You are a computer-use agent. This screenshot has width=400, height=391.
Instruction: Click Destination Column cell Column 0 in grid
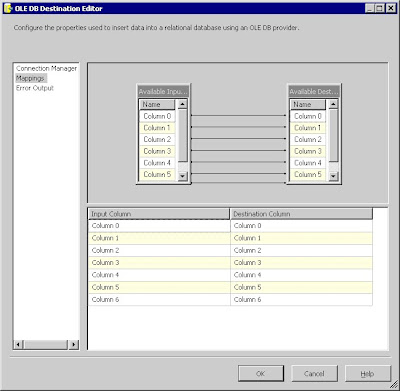click(301, 226)
